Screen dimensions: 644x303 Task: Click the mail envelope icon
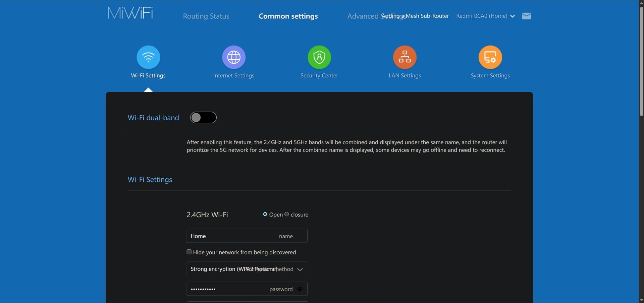pyautogui.click(x=526, y=16)
